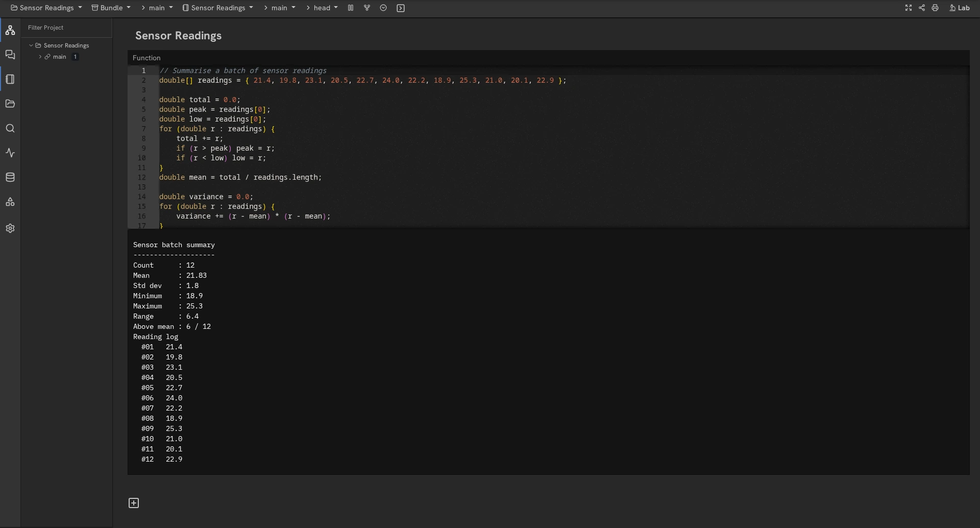The width and height of the screenshot is (980, 528).
Task: Click the line 'double total = 0.0;'
Action: 200,100
